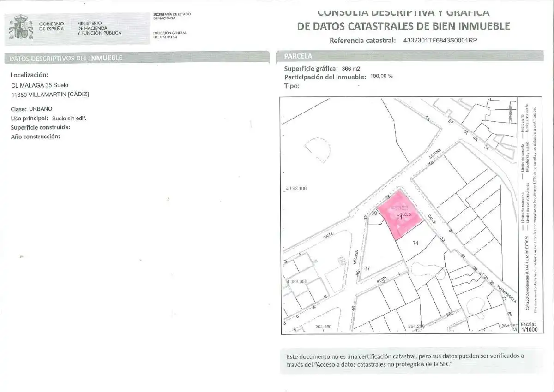Click the 'Tipo:' label
The image size is (554, 392).
292,86
